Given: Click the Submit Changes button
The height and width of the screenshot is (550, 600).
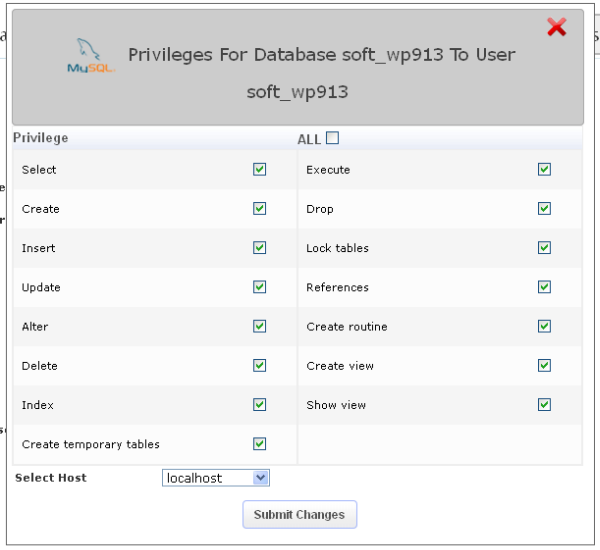Looking at the screenshot, I should pos(300,514).
